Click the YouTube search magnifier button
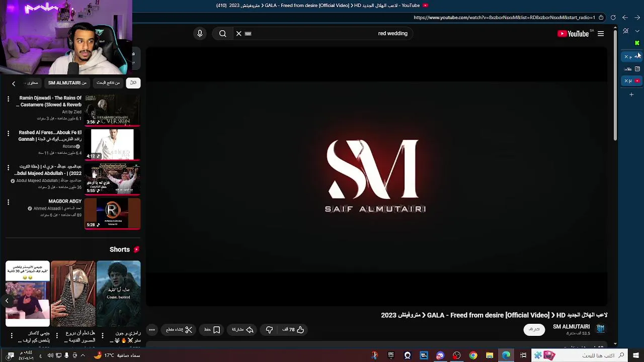 [222, 34]
